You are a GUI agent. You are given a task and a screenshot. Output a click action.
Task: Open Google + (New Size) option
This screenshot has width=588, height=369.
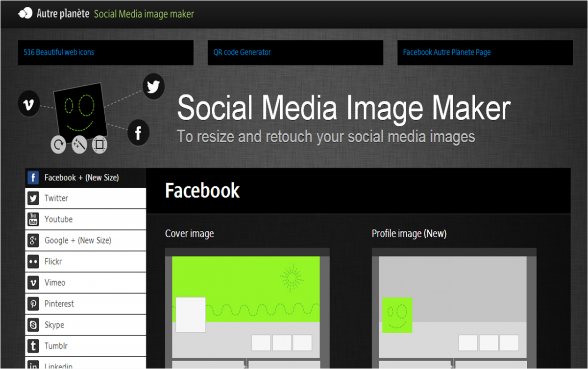click(77, 241)
